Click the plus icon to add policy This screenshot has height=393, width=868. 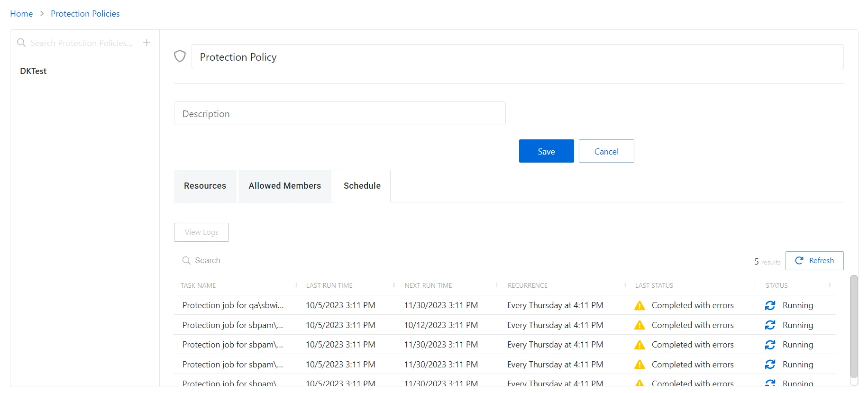(147, 43)
